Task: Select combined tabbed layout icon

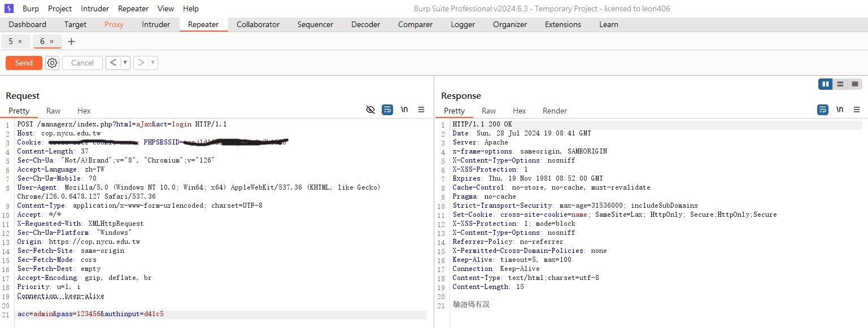Action: (855, 84)
